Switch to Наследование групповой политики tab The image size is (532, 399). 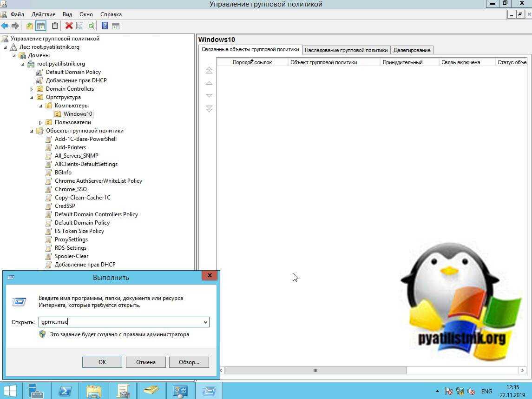[346, 50]
